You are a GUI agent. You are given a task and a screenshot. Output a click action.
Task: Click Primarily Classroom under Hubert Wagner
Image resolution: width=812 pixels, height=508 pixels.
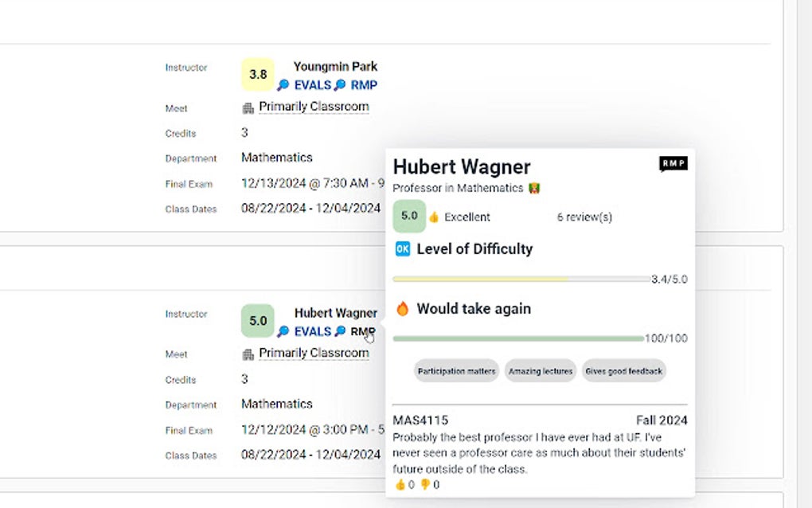(x=314, y=354)
